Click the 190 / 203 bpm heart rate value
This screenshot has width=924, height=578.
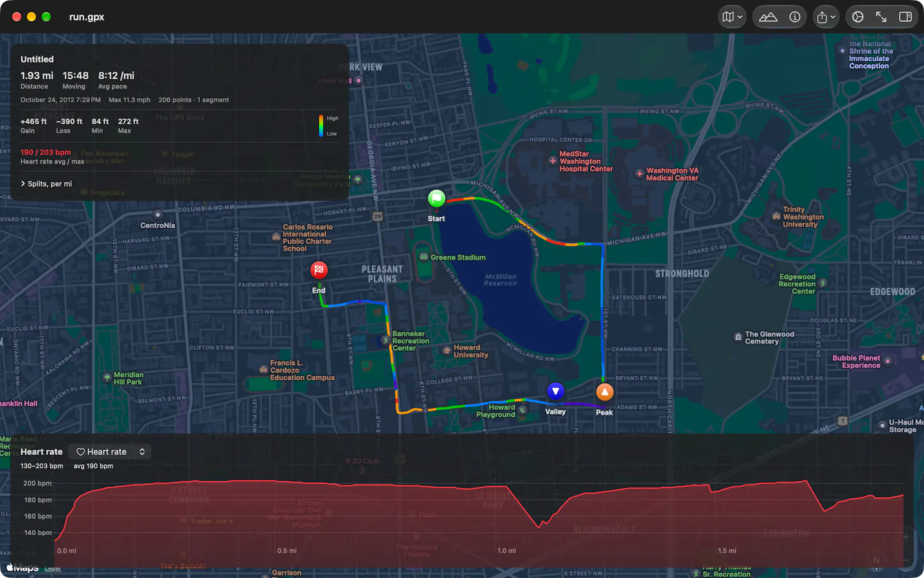(x=46, y=153)
